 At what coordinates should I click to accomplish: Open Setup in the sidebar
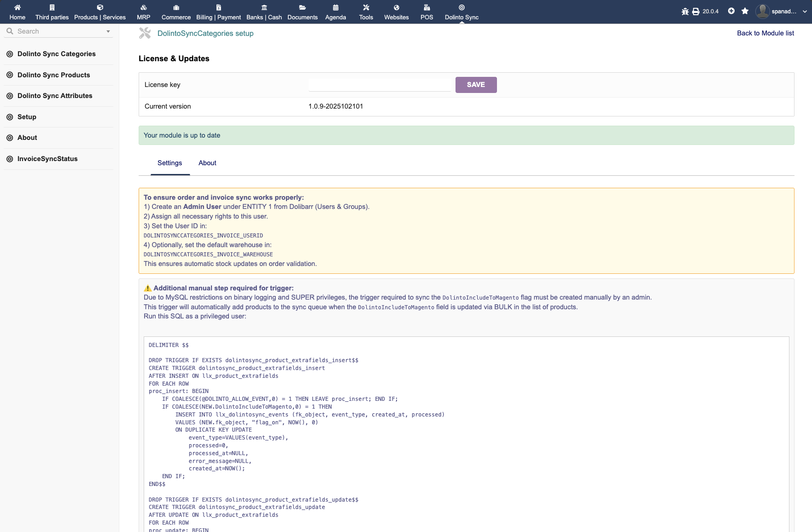tap(27, 117)
